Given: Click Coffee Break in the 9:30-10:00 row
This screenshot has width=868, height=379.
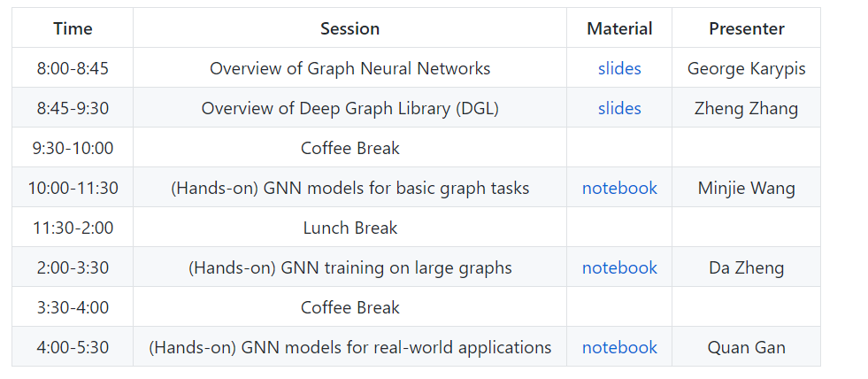Looking at the screenshot, I should coord(350,148).
